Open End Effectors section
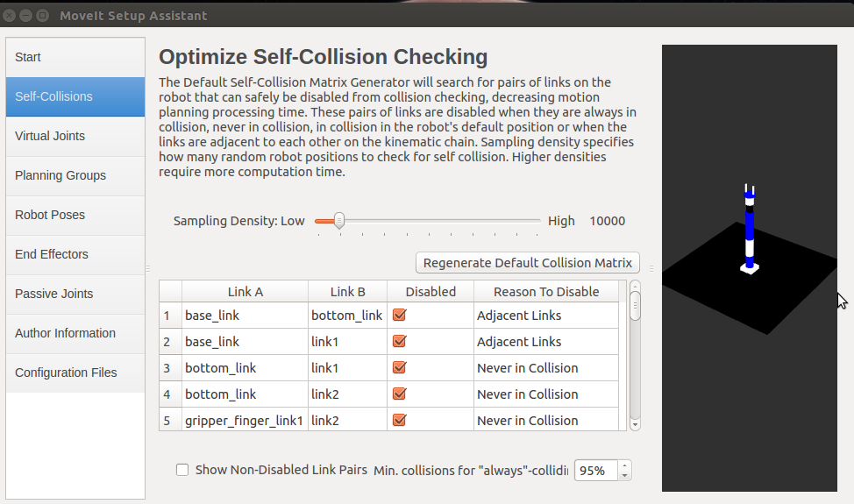Viewport: 854px width, 504px height. coord(75,254)
